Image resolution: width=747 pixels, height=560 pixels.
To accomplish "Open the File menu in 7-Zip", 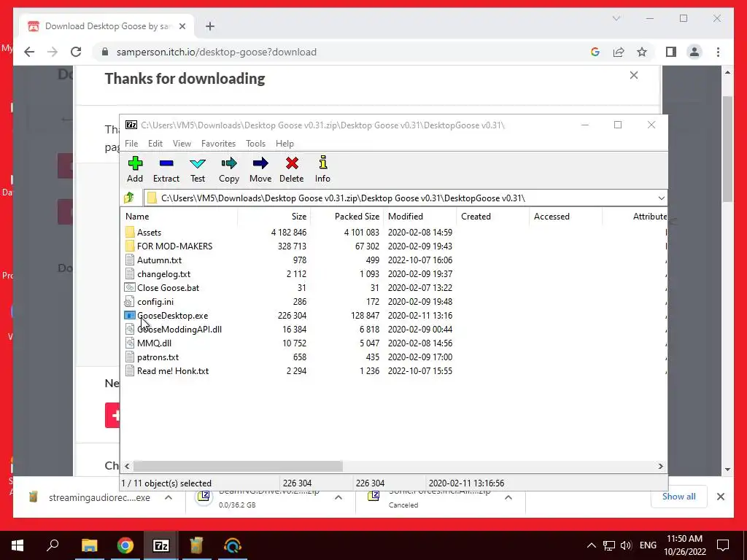I will coord(131,144).
